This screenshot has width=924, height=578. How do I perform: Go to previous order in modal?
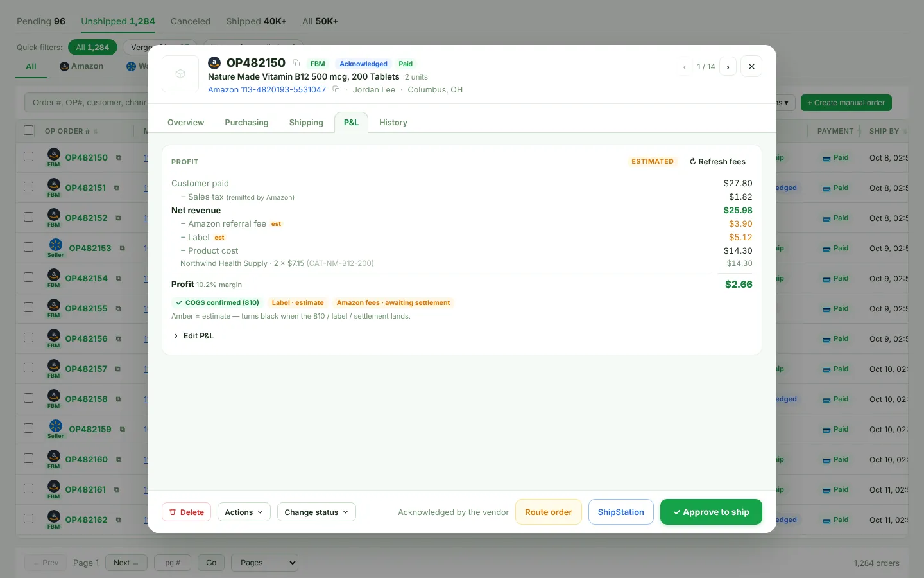pyautogui.click(x=685, y=67)
